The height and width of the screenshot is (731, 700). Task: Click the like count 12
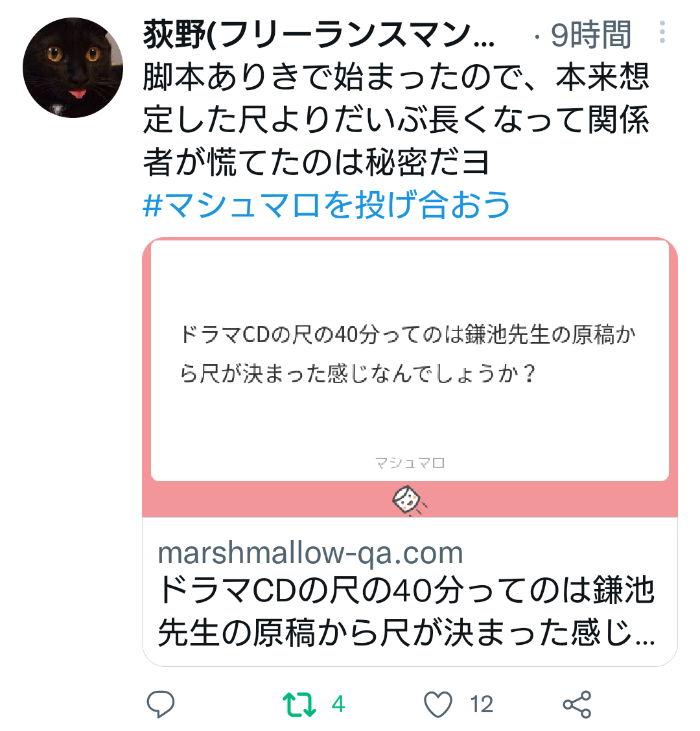click(x=482, y=704)
